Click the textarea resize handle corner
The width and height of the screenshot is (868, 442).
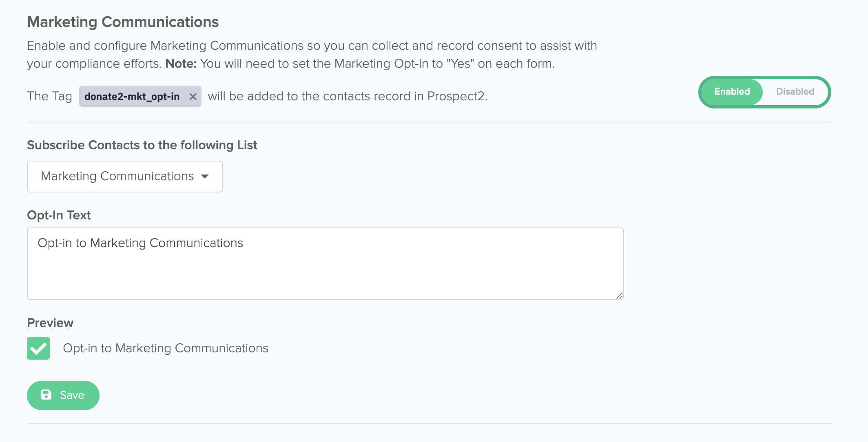tap(619, 296)
